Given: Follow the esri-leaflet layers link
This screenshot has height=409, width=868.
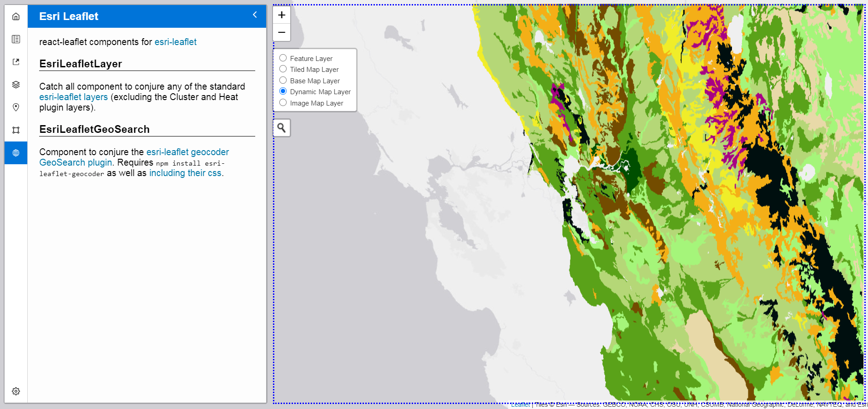Looking at the screenshot, I should [73, 97].
